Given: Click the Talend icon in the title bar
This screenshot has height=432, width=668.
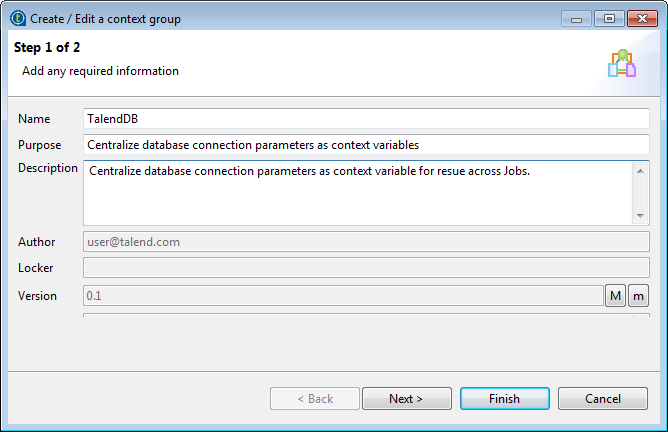Looking at the screenshot, I should [17, 18].
